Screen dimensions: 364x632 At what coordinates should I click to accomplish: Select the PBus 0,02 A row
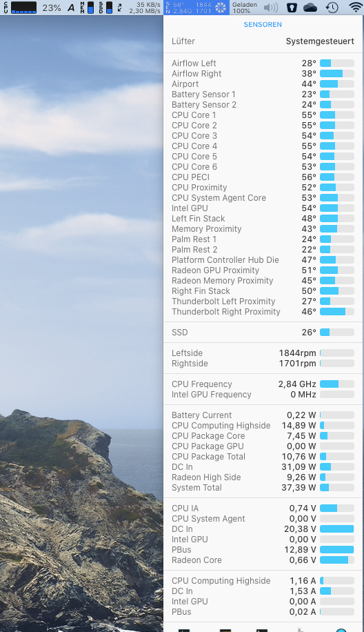[263, 612]
